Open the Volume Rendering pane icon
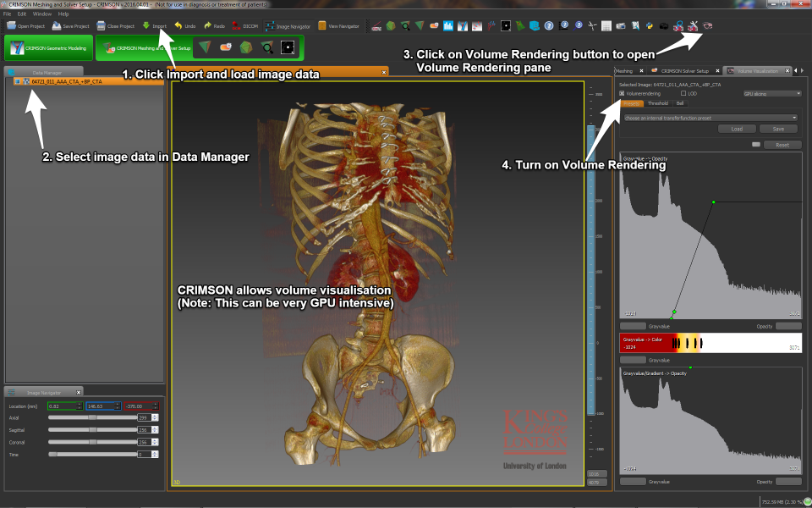 click(707, 26)
